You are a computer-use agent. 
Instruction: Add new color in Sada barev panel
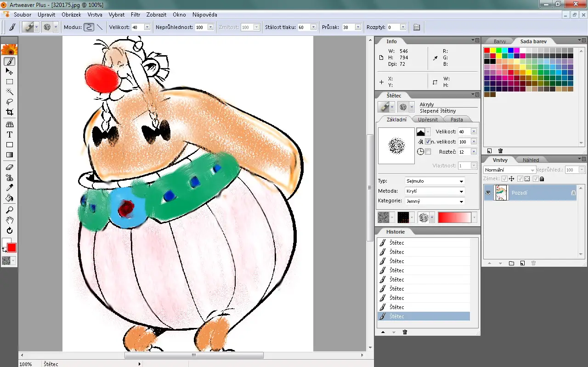tap(489, 151)
